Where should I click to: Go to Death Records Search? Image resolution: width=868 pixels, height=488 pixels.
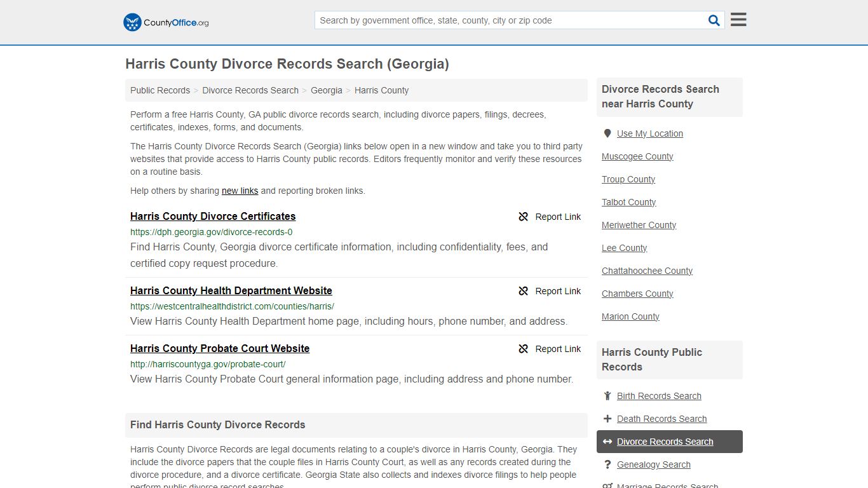point(661,419)
